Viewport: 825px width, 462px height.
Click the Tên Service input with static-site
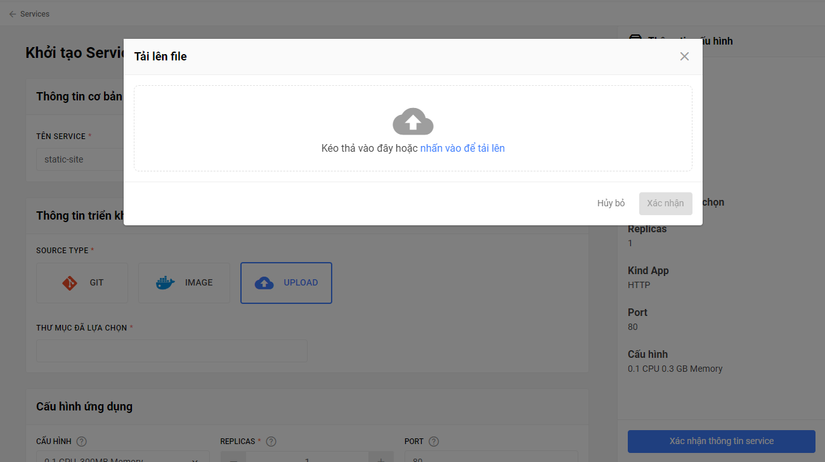(x=80, y=159)
